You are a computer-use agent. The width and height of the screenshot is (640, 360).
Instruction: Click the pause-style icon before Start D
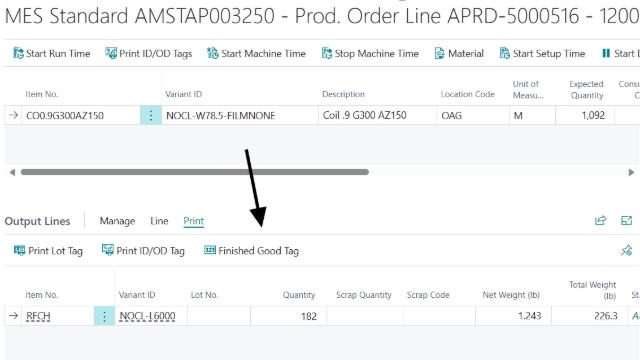pyautogui.click(x=606, y=53)
